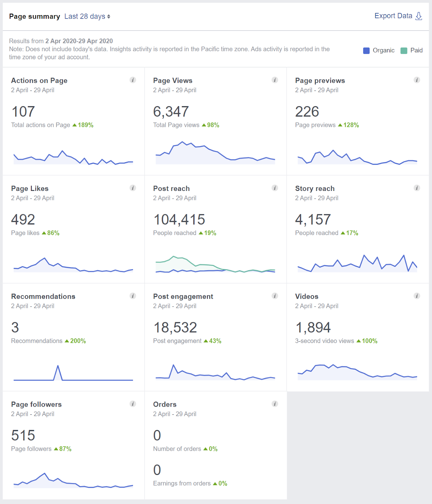Open the Post reach sparkline chart
The image size is (432, 504).
click(x=215, y=264)
